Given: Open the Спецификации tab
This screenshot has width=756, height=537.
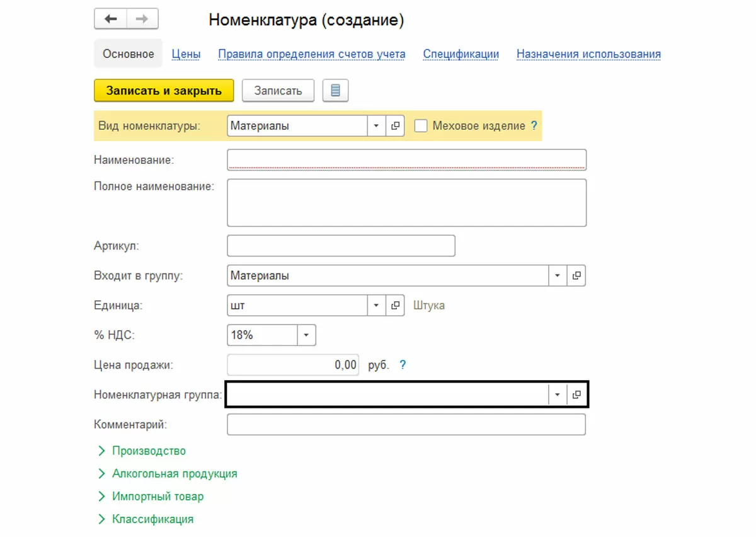Looking at the screenshot, I should click(x=461, y=54).
